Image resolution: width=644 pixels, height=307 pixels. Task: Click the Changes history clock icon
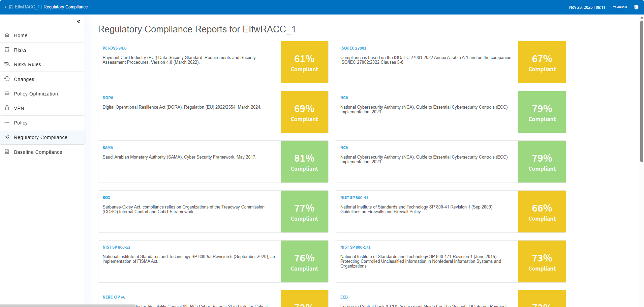(7, 79)
